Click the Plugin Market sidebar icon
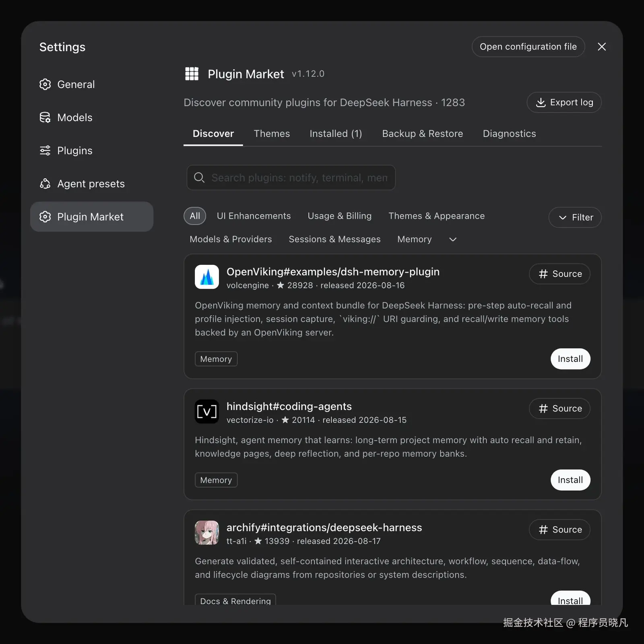 pos(45,217)
